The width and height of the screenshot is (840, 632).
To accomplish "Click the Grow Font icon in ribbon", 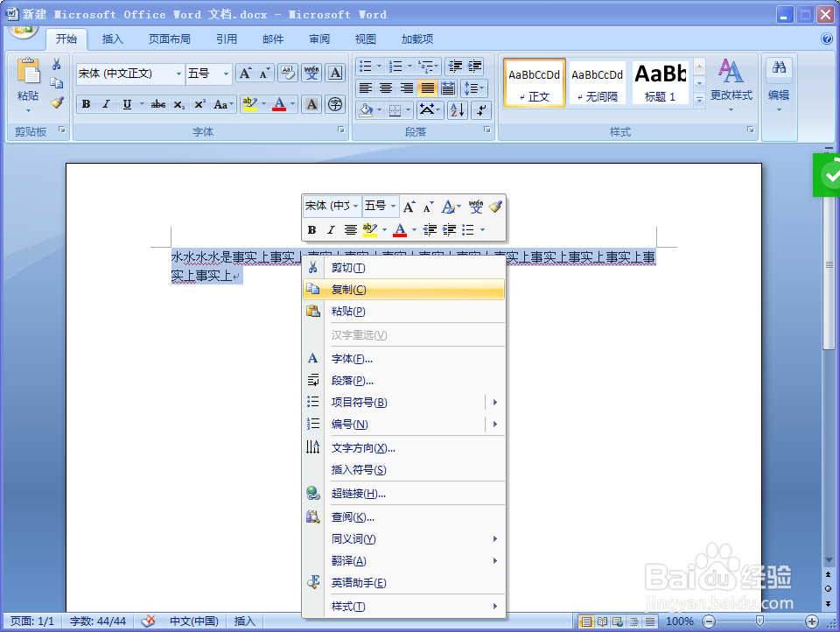I will pyautogui.click(x=245, y=73).
